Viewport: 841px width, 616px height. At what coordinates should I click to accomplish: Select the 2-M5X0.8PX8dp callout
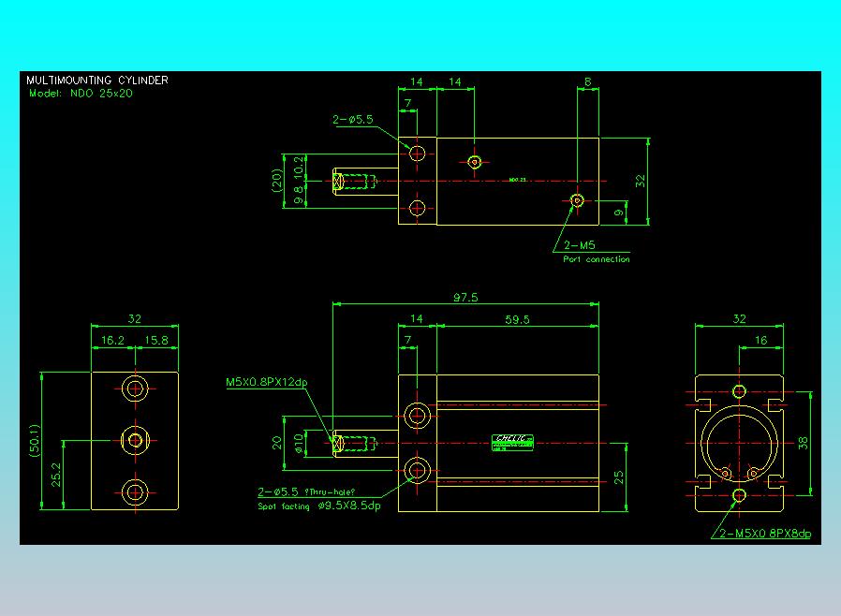[x=765, y=534]
